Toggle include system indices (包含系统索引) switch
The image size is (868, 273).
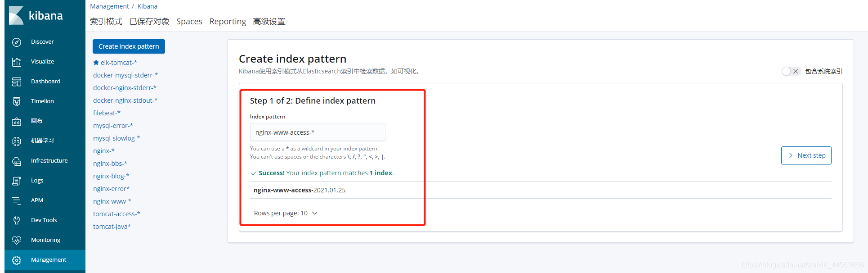791,71
